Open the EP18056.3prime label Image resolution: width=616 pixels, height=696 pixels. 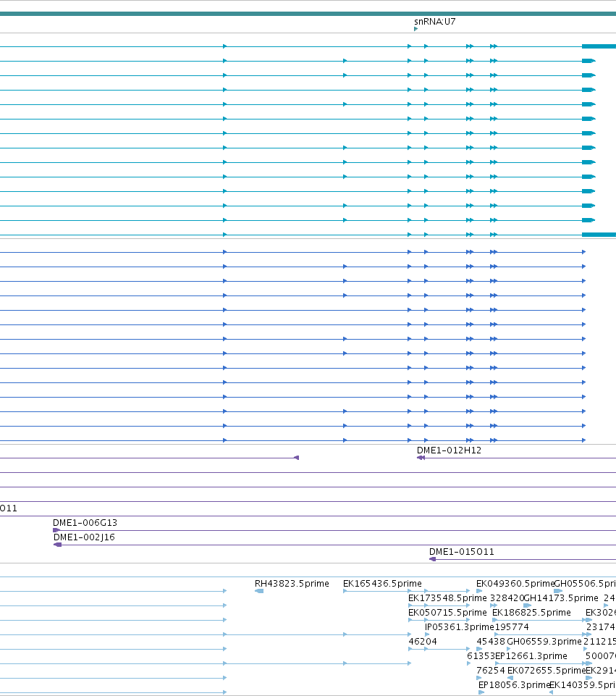click(x=515, y=685)
